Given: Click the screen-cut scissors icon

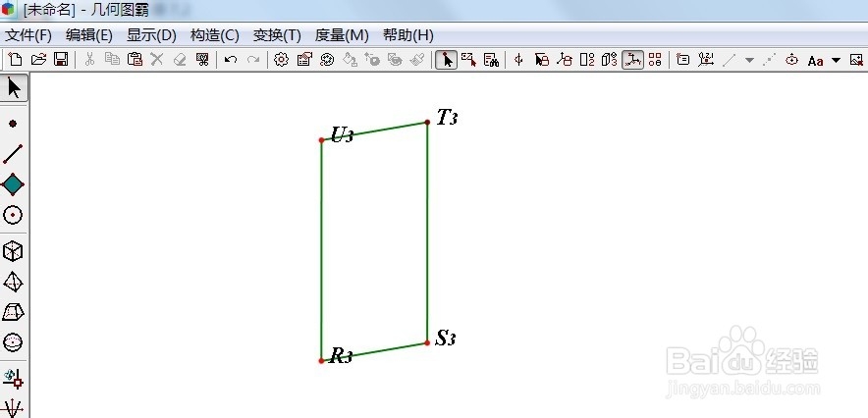Looking at the screenshot, I should click(x=202, y=59).
